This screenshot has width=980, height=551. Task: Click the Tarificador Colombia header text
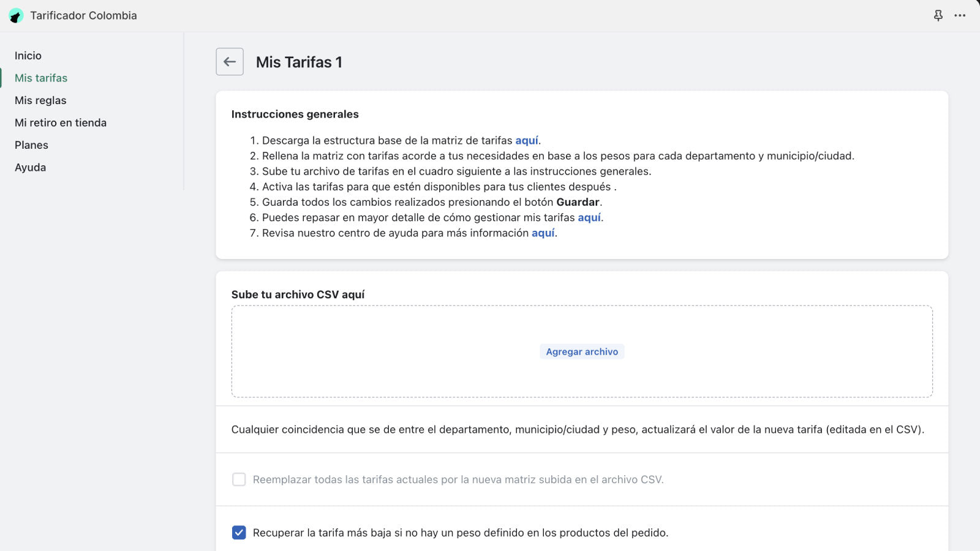[x=83, y=15]
